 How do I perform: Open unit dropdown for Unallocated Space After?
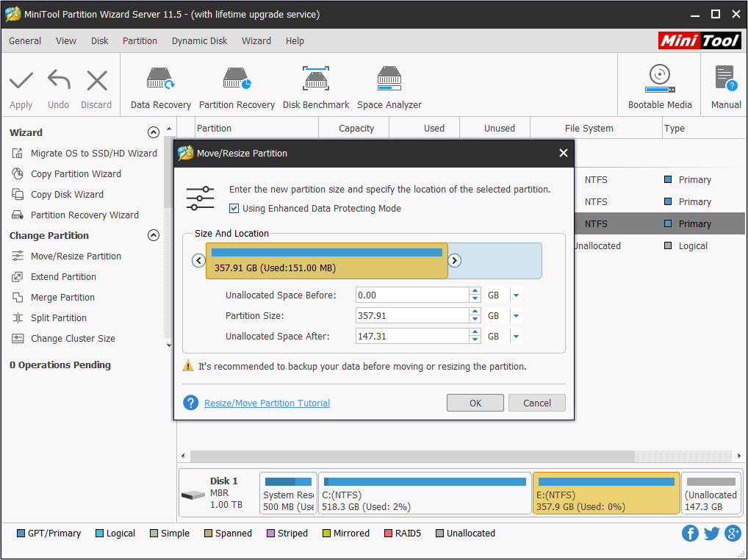pos(516,337)
